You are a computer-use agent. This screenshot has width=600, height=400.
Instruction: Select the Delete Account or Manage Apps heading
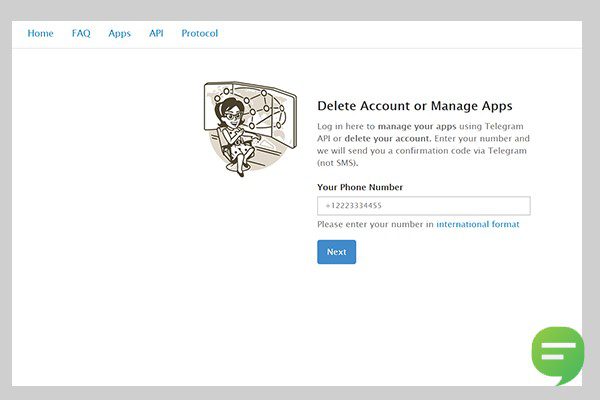[x=415, y=106]
